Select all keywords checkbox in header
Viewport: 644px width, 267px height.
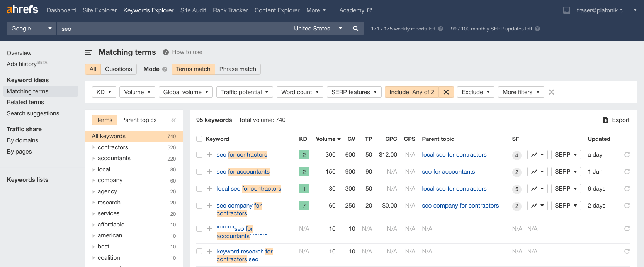tap(199, 139)
